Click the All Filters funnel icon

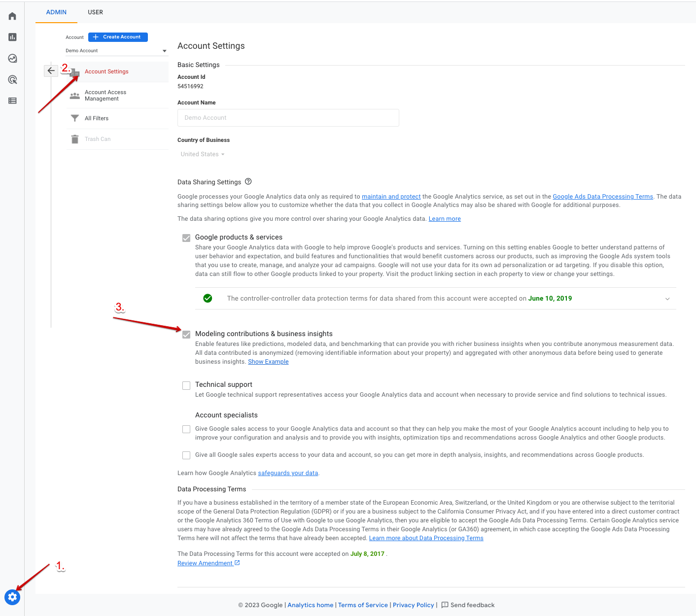click(75, 118)
